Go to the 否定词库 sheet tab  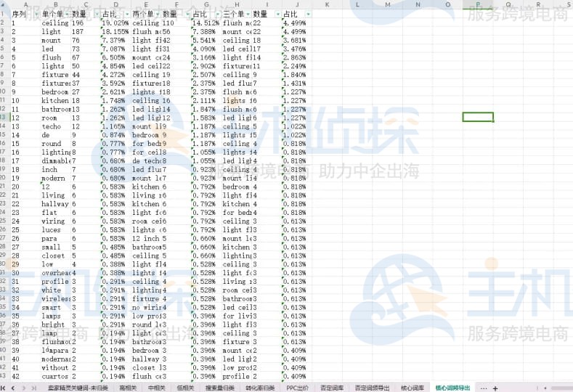tap(332, 388)
